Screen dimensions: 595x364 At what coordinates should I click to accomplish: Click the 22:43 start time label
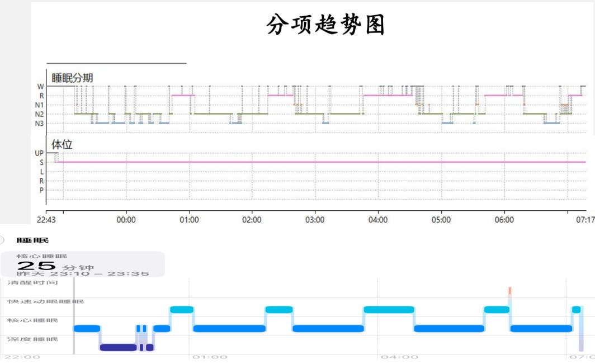pyautogui.click(x=46, y=220)
